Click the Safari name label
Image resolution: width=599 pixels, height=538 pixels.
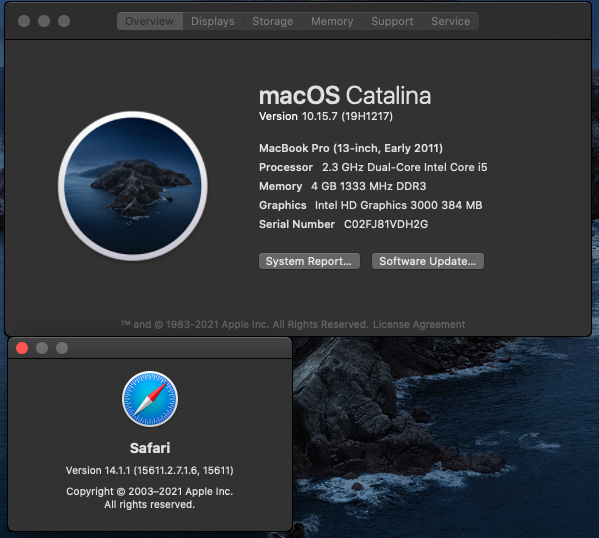tap(150, 448)
